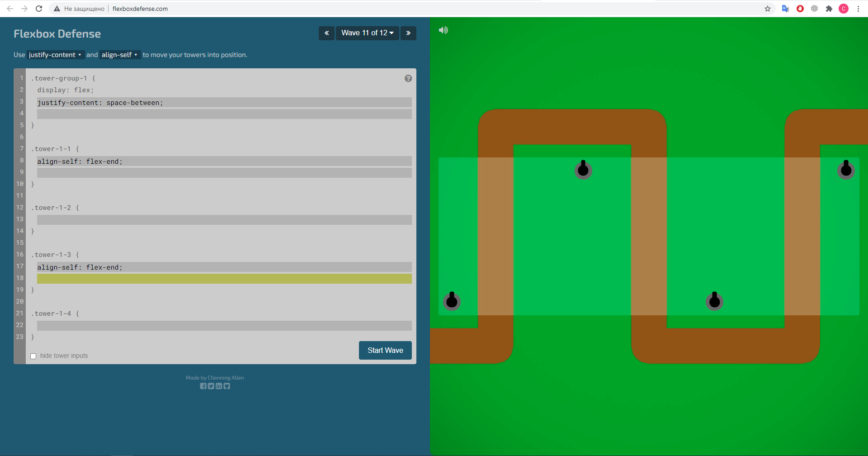This screenshot has width=868, height=456.
Task: Go forward in browser history
Action: coord(24,9)
